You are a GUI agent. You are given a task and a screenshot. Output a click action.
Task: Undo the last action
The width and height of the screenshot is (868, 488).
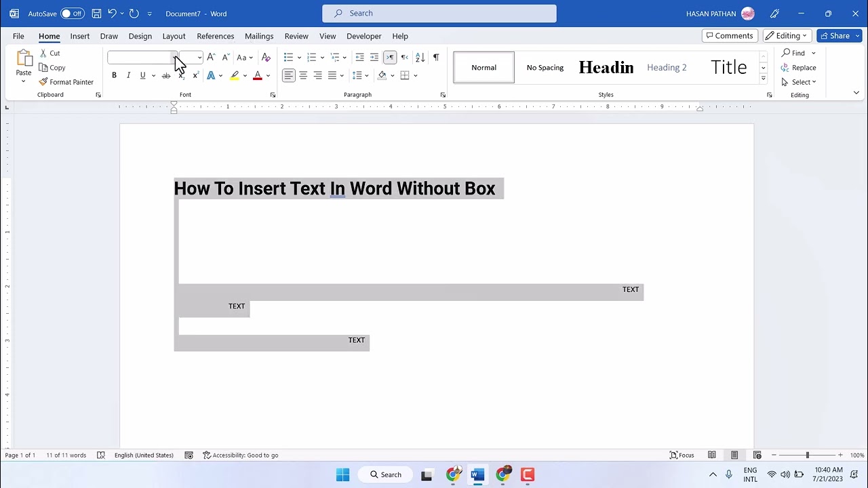(112, 14)
